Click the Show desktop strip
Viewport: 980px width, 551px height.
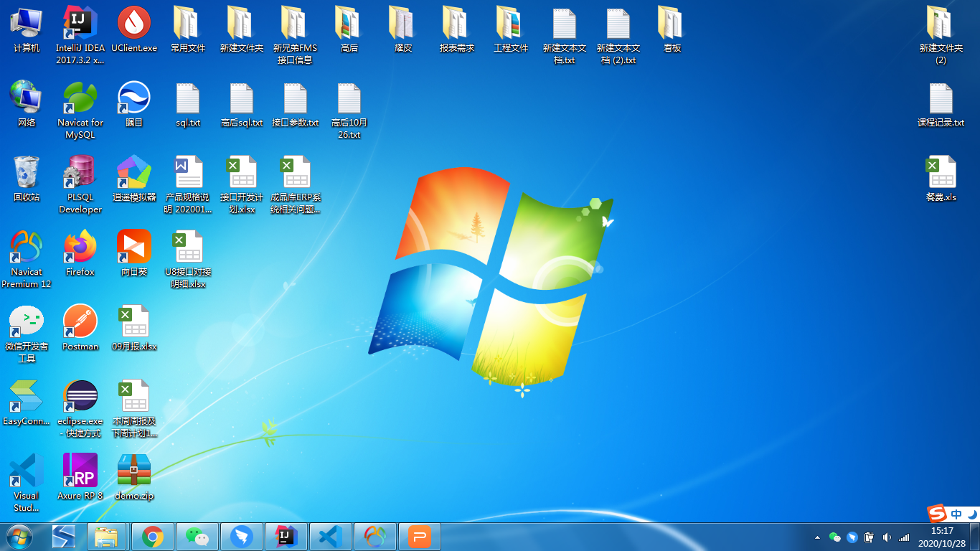tap(975, 537)
